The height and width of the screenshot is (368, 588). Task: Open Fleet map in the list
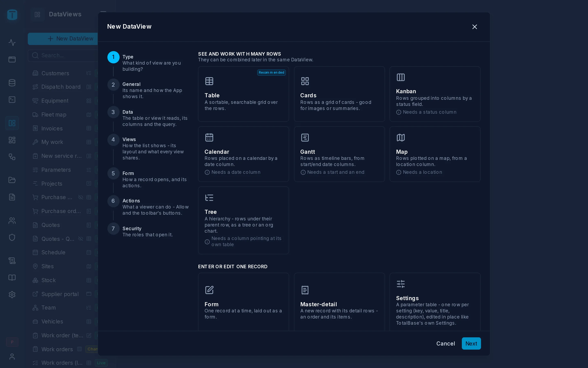coord(63,115)
